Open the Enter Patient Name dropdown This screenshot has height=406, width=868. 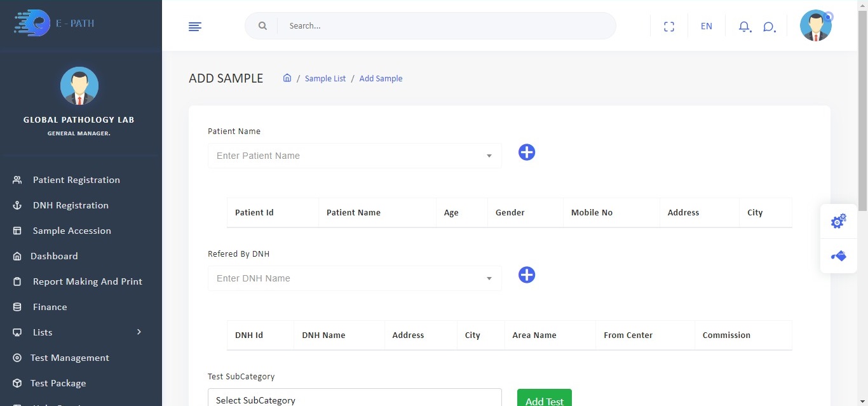354,156
